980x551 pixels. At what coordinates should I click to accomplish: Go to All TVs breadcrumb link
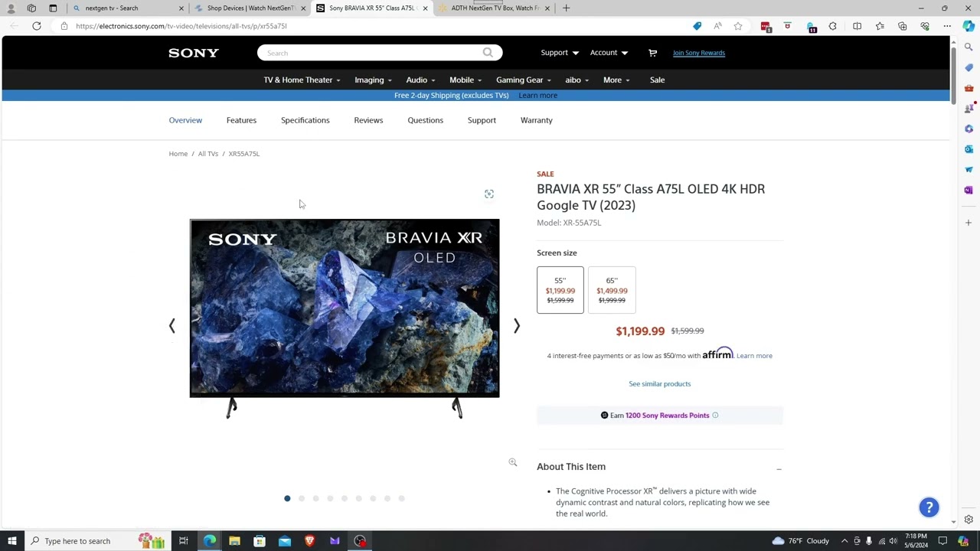(208, 154)
